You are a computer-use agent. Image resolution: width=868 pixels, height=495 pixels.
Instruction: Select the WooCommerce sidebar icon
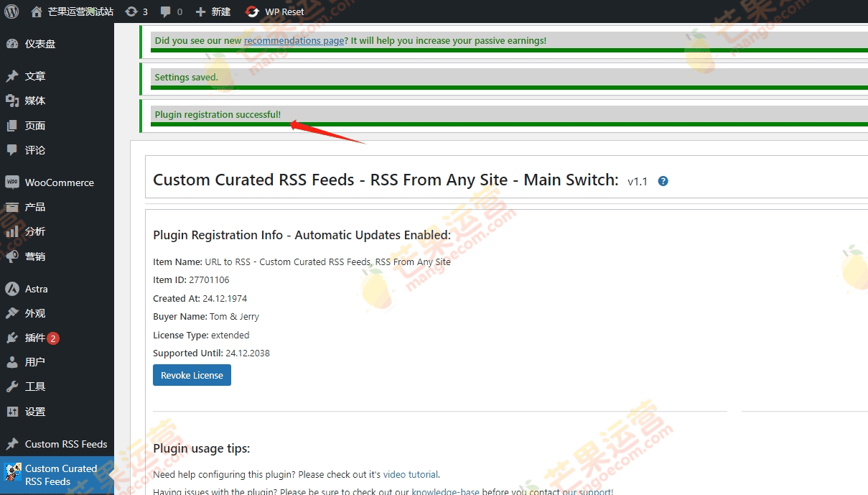click(x=11, y=182)
